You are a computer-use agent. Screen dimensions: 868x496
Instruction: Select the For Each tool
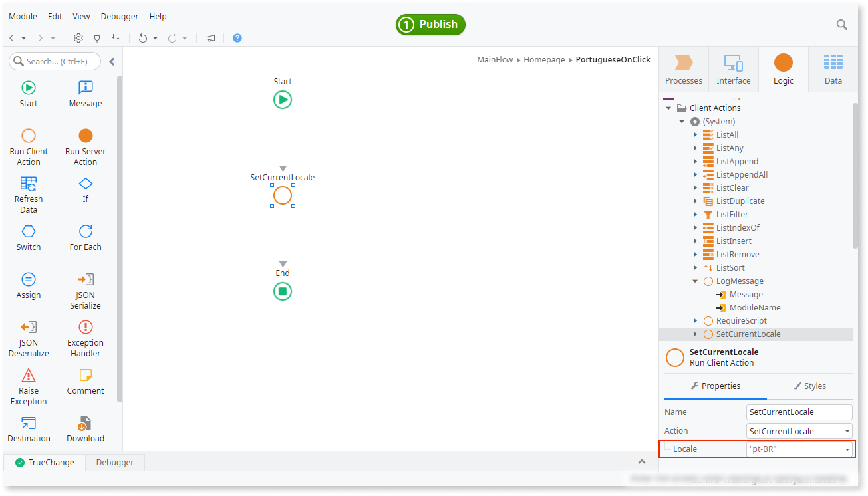[84, 237]
